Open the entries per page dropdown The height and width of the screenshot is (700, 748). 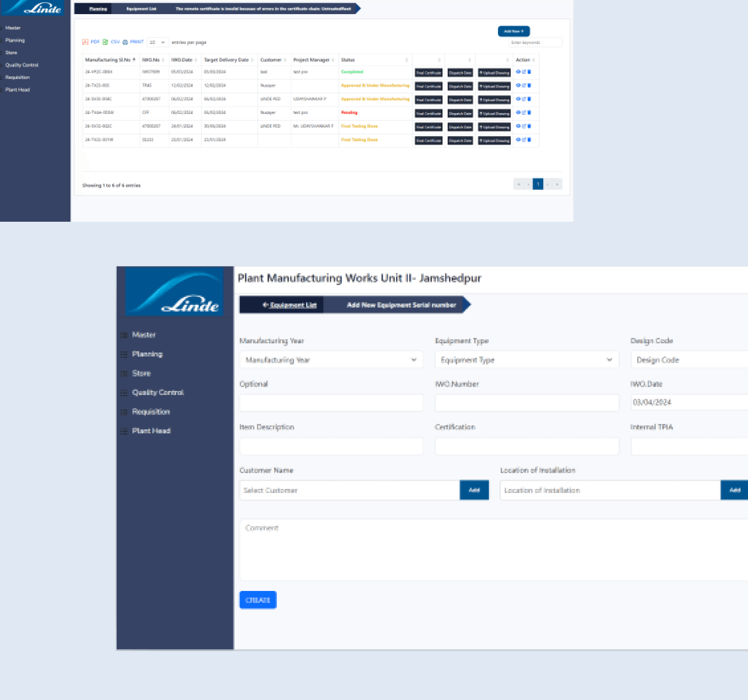coord(157,42)
